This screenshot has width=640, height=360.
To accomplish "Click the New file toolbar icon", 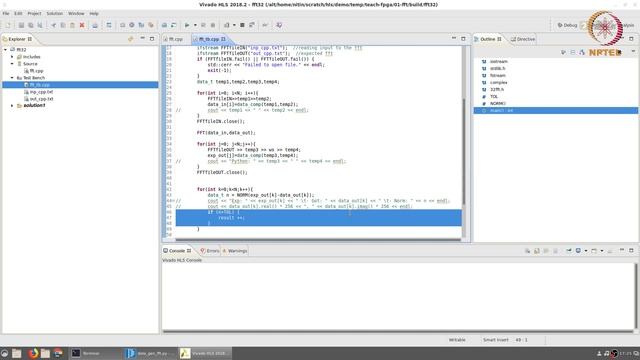I will click(x=8, y=25).
